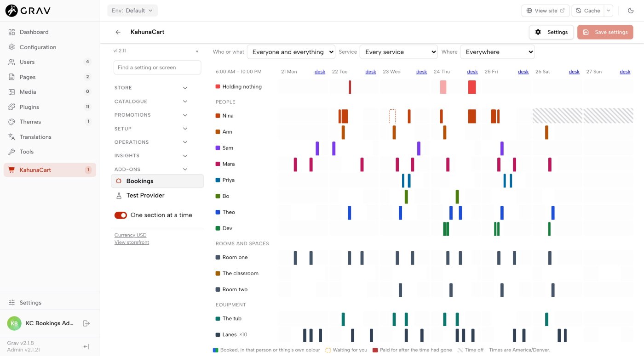Viewport: 644px width, 356px height.
Task: Open the Where Everywhere dropdown
Action: point(497,52)
